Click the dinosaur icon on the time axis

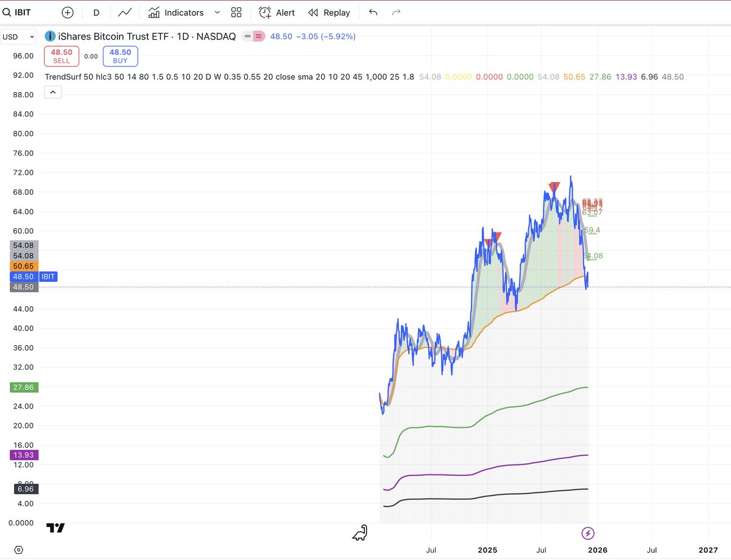(360, 533)
